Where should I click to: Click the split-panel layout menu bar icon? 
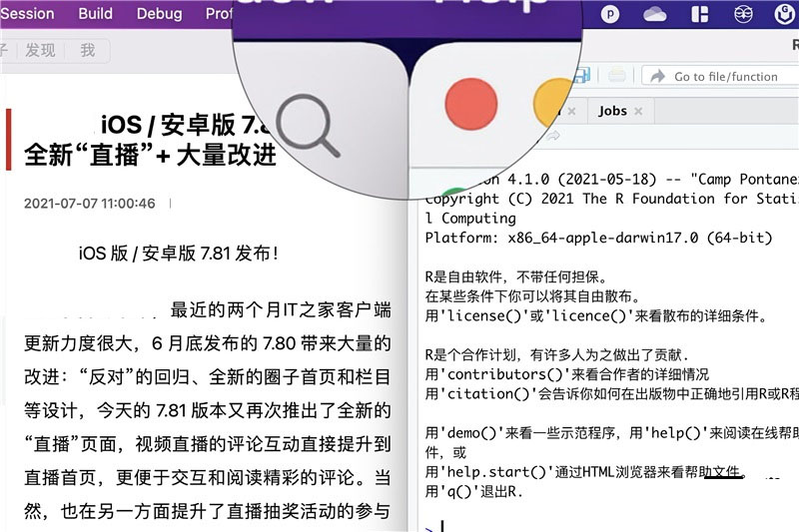click(x=700, y=14)
